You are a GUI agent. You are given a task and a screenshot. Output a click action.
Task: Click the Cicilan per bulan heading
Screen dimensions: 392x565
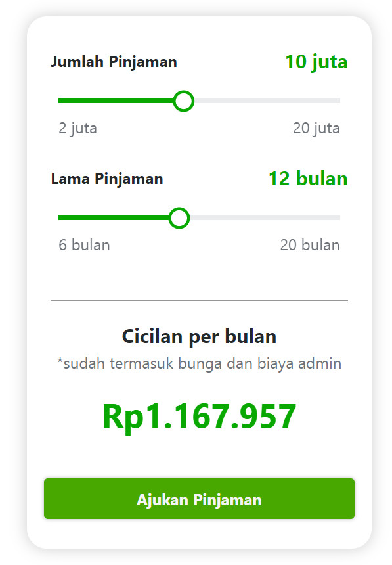tap(198, 335)
